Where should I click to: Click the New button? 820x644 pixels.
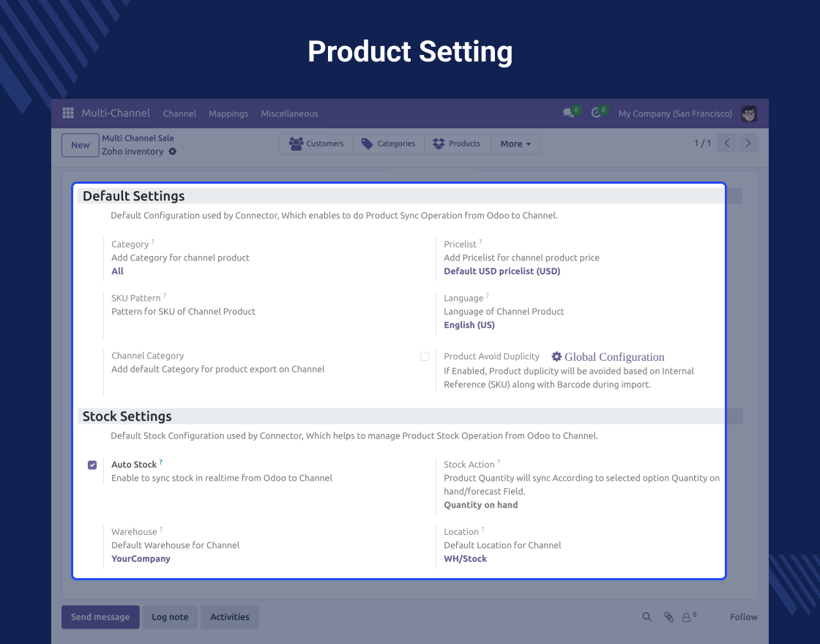click(81, 146)
